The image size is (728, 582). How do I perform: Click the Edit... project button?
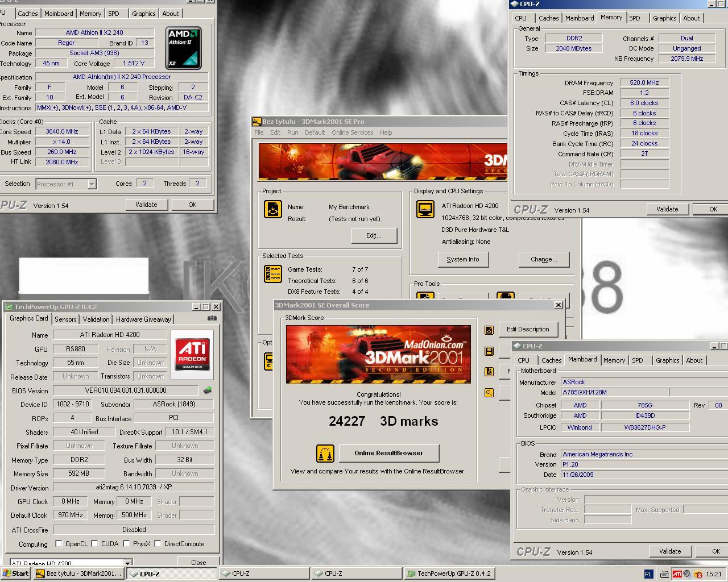[x=374, y=235]
